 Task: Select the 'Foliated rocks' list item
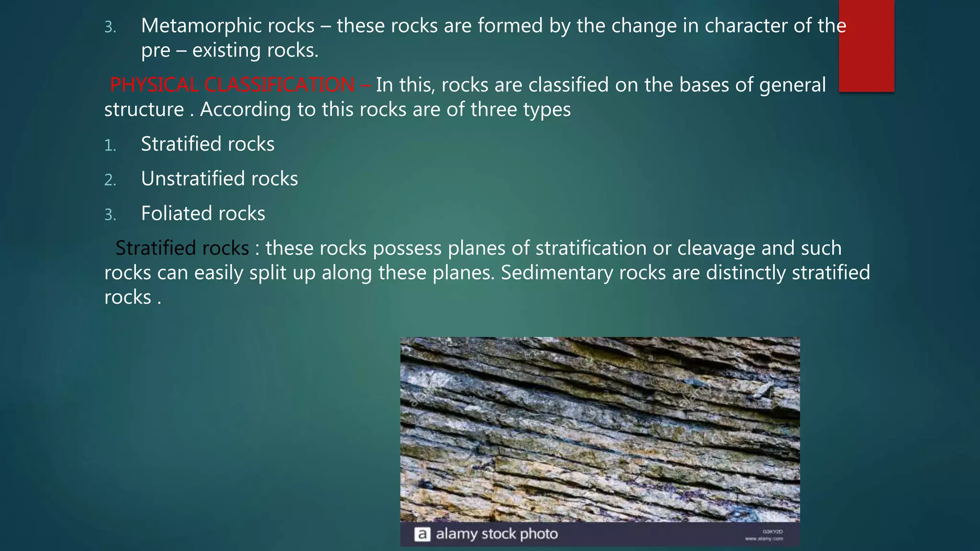(203, 213)
